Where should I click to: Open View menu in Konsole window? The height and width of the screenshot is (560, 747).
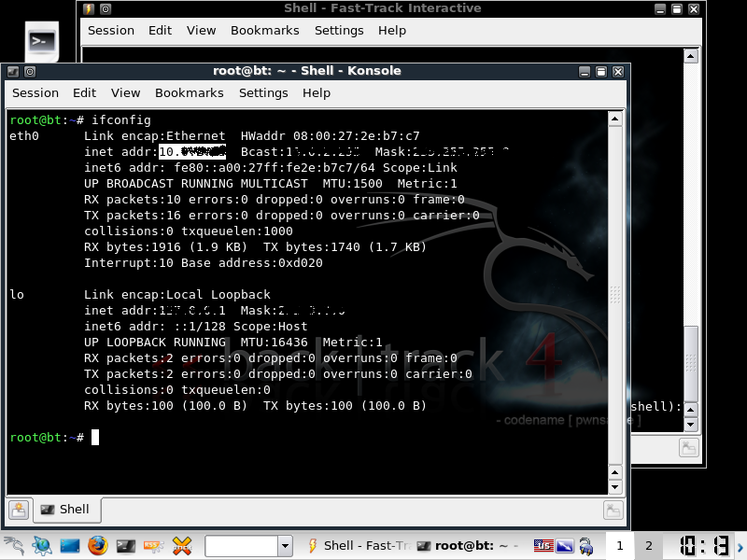tap(125, 92)
